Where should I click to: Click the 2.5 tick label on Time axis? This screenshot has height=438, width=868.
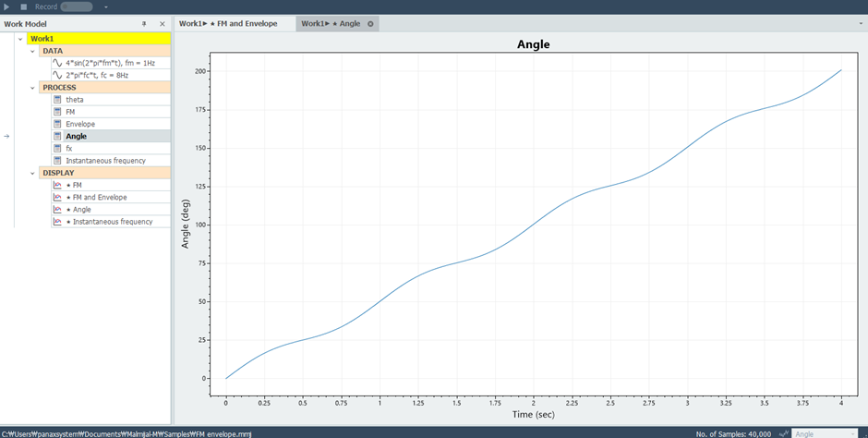(x=610, y=404)
